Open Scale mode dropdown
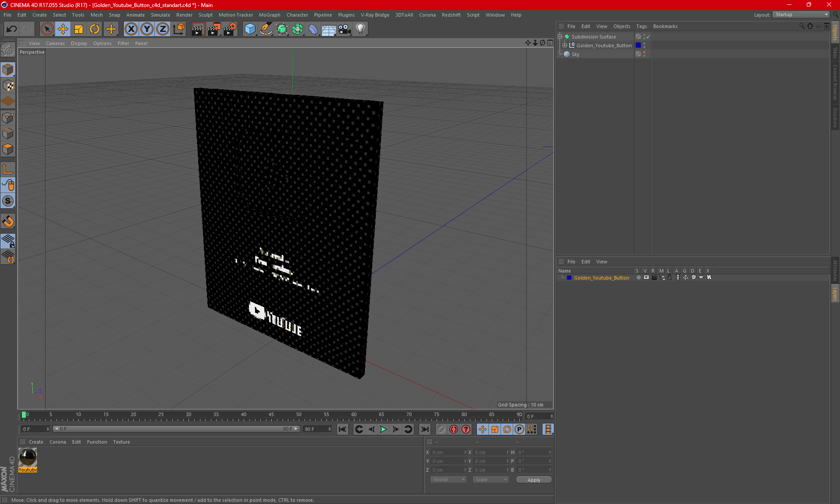 pos(491,479)
